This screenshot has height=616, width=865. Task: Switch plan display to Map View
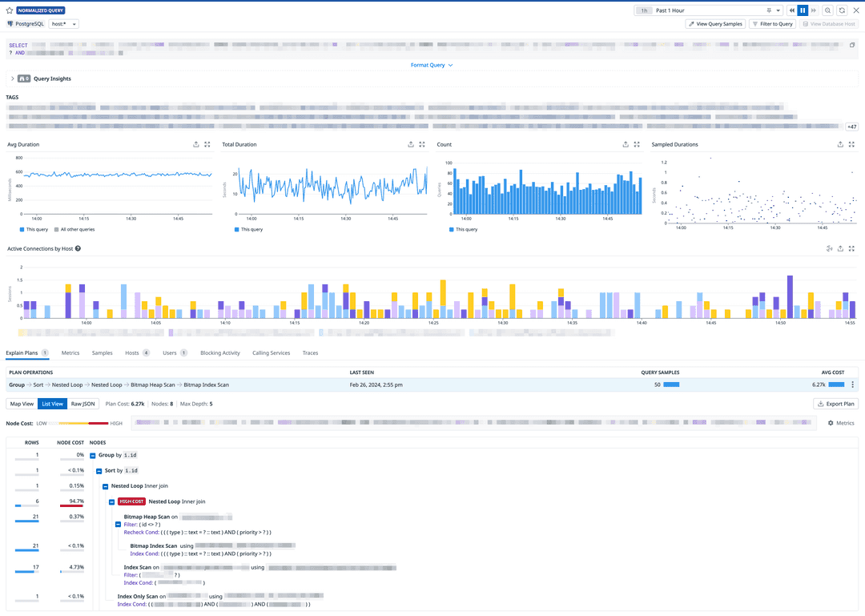click(22, 404)
